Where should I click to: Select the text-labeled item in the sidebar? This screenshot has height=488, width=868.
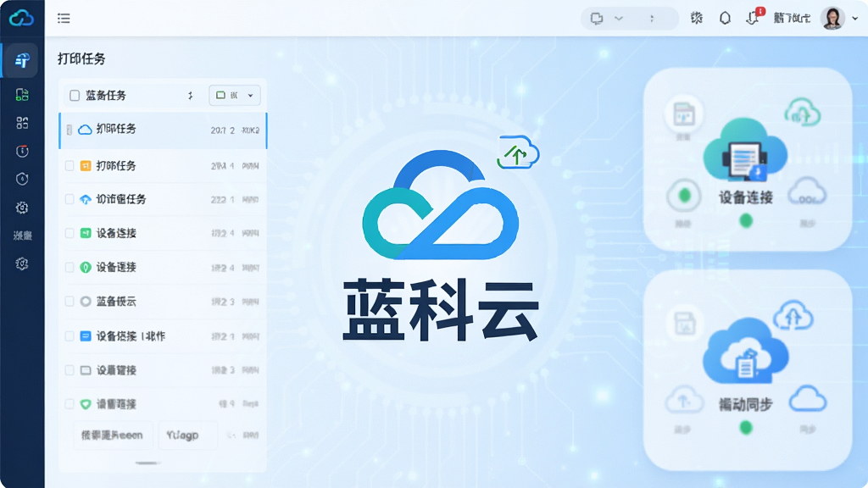pyautogui.click(x=23, y=236)
